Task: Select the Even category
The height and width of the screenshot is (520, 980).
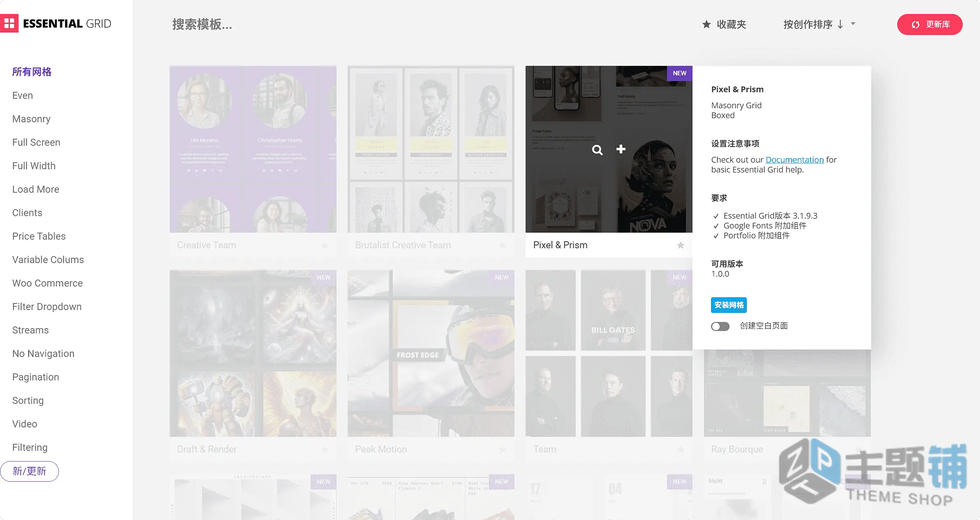Action: click(x=23, y=96)
